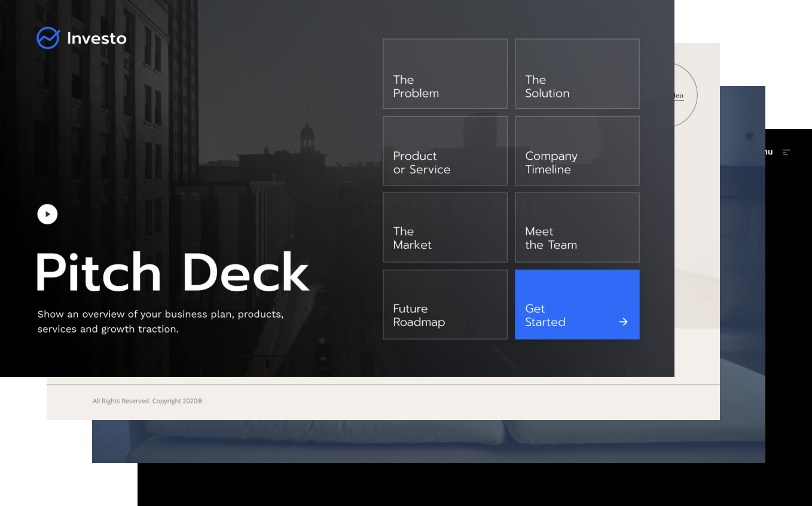Viewport: 812px width, 506px height.
Task: Open The Market section
Action: point(445,227)
